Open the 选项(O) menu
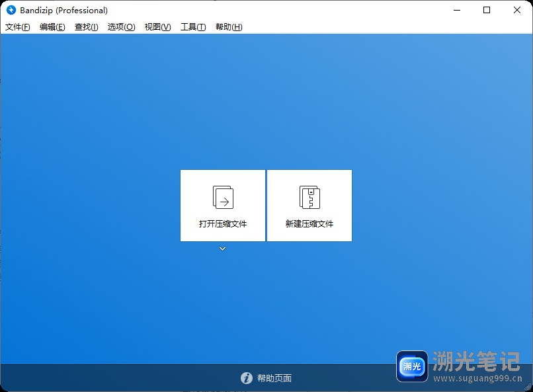Screen dimensions: 533x392 (x=122, y=27)
